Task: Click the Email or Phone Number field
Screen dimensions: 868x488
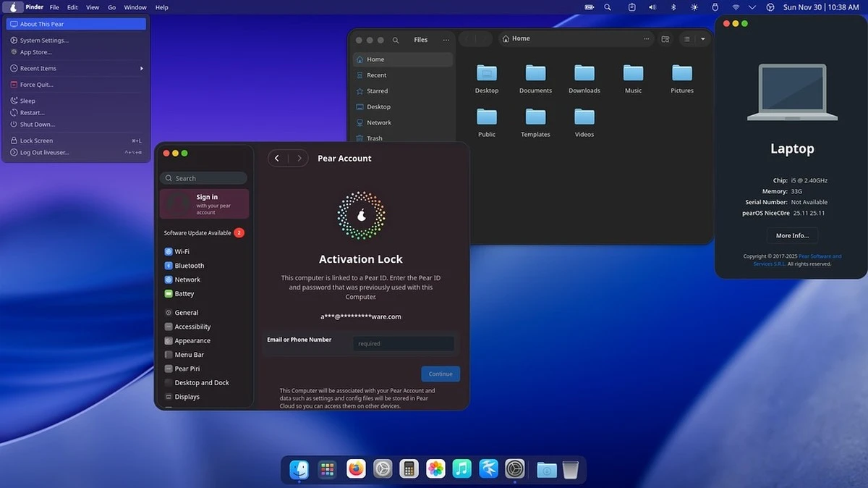Action: coord(403,343)
